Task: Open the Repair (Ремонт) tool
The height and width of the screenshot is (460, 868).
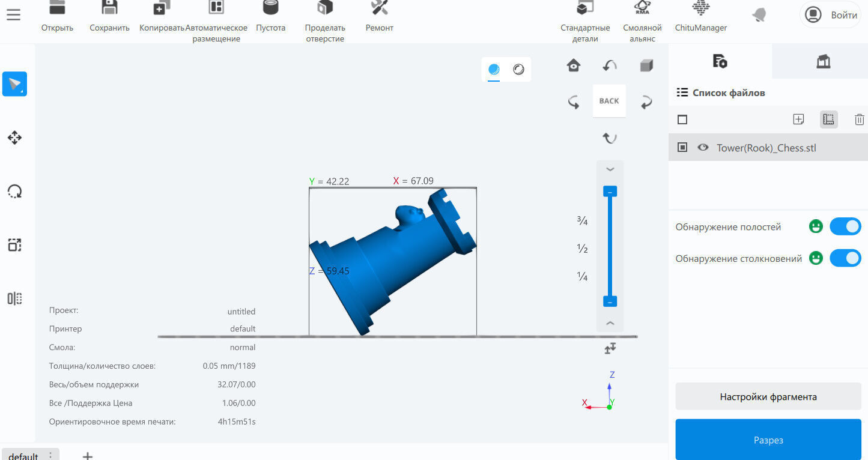Action: [x=380, y=17]
